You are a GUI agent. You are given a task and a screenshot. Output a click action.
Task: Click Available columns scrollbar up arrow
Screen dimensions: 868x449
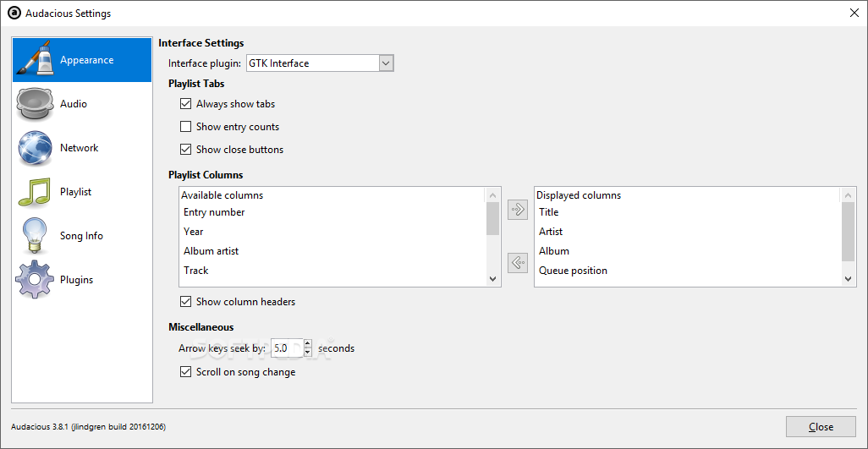pos(492,195)
